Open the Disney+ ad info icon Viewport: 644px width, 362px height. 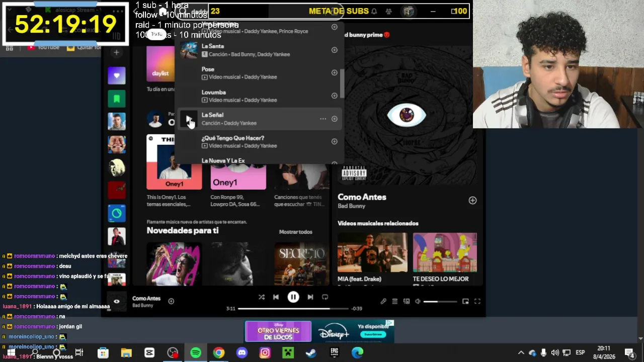pyautogui.click(x=390, y=323)
